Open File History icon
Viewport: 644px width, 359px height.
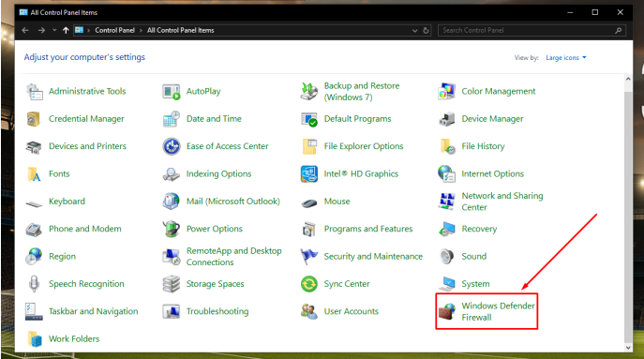(447, 146)
